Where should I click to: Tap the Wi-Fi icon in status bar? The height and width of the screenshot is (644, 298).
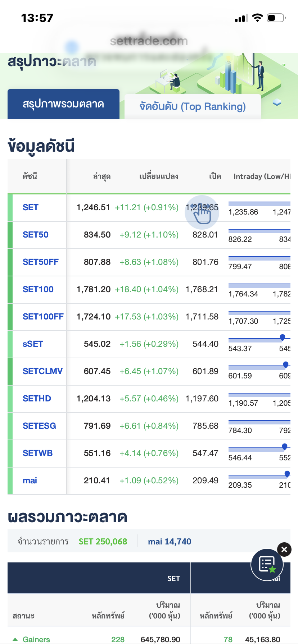click(x=257, y=18)
